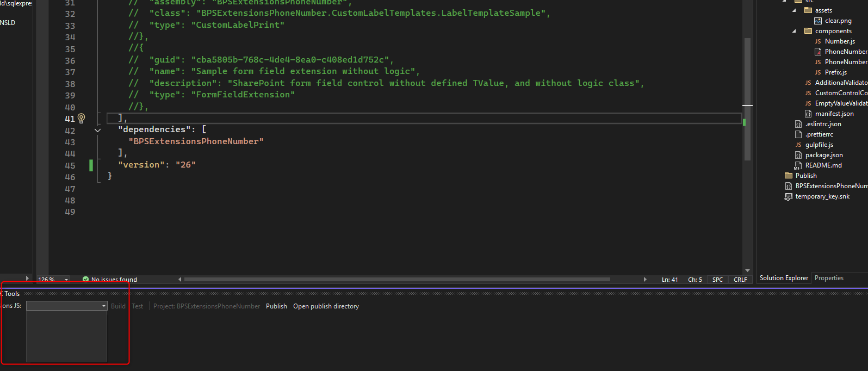The height and width of the screenshot is (371, 868).
Task: Click the temporary_key.snk key file icon
Action: point(789,196)
